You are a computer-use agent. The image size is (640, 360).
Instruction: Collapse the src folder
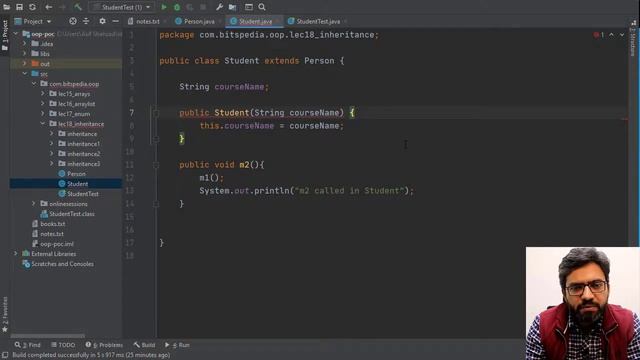[x=25, y=73]
